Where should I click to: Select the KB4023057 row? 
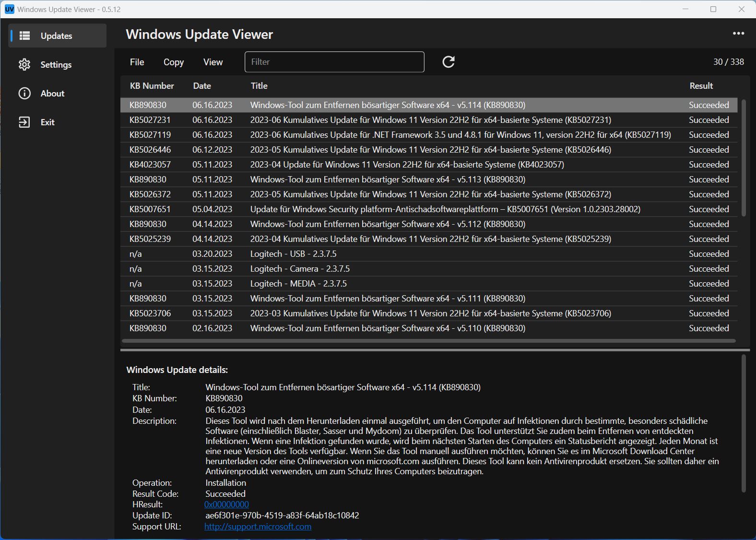pos(429,165)
